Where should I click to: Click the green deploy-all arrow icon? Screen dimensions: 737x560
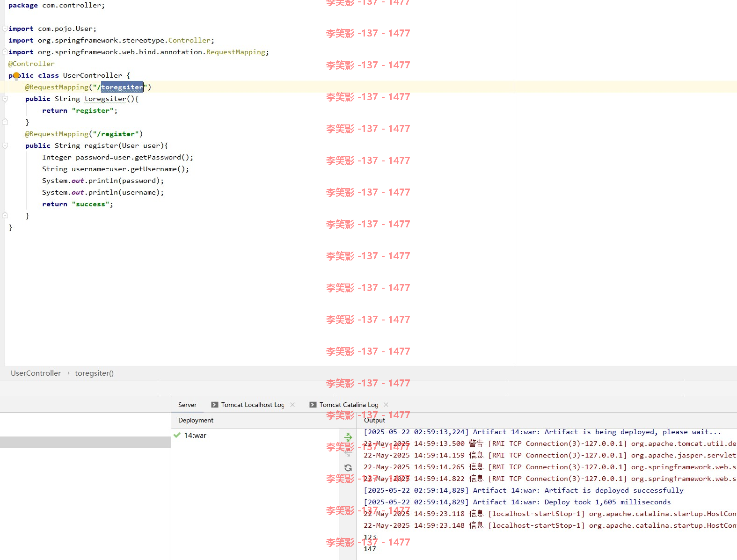(x=348, y=437)
